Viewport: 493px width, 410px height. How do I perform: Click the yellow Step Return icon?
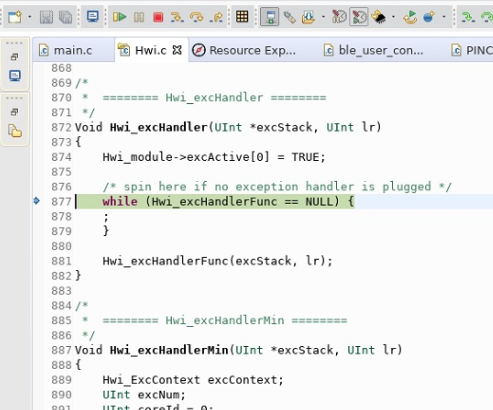pos(216,17)
